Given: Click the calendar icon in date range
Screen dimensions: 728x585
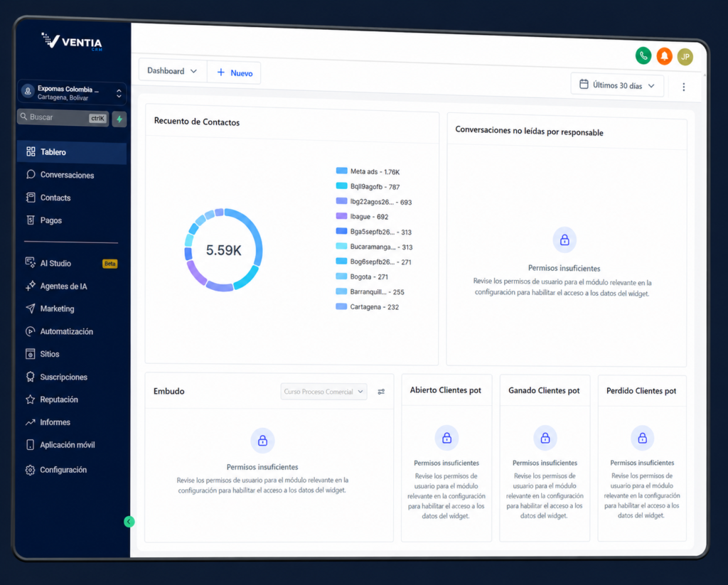Looking at the screenshot, I should tap(584, 84).
